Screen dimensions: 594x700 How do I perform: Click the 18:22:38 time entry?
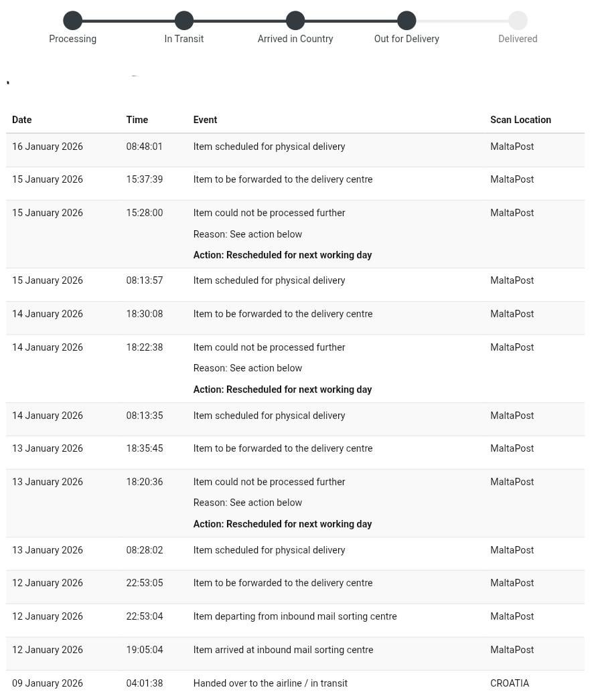[144, 347]
